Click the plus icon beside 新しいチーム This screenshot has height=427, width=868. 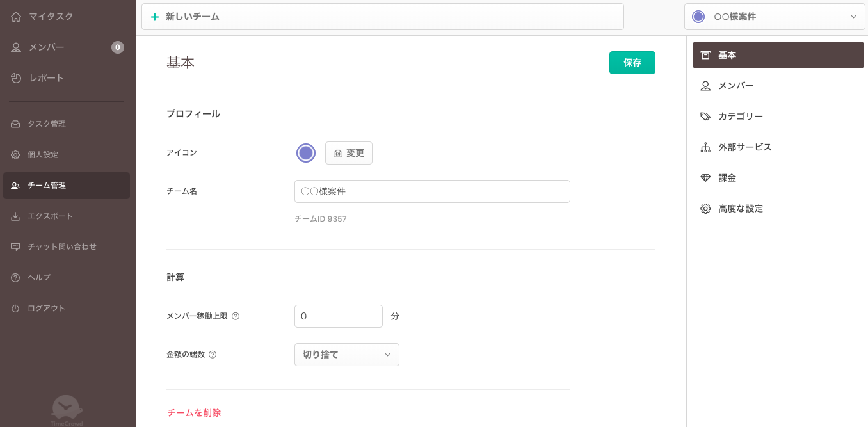tap(154, 17)
